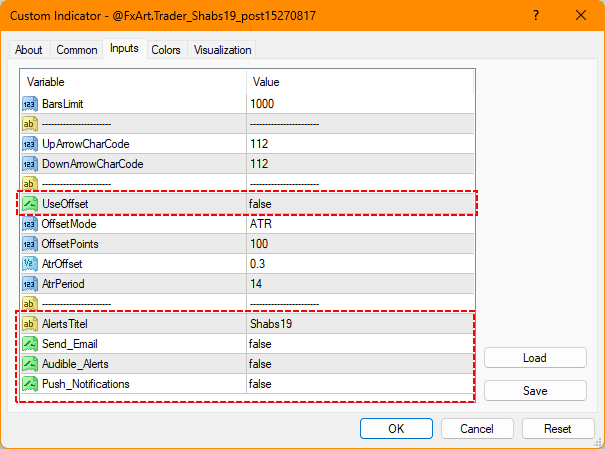
Task: Switch to the About tab
Action: coord(29,50)
